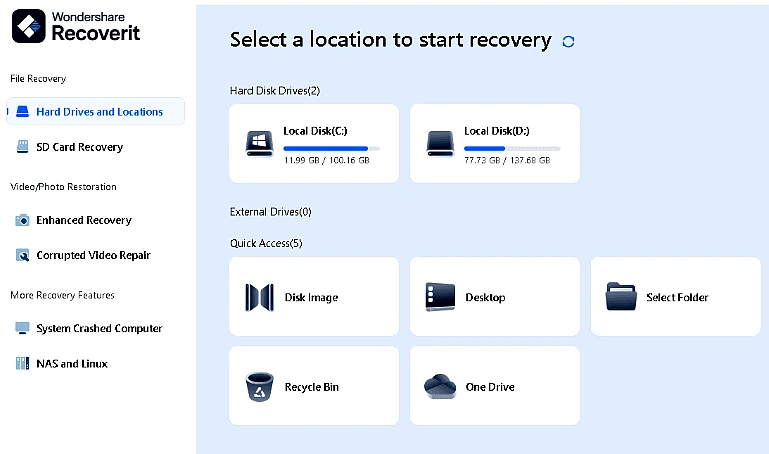Screen dimensions: 769x454
Task: Click the Local Disk(C:) Windows drive icon
Action: [x=259, y=144]
